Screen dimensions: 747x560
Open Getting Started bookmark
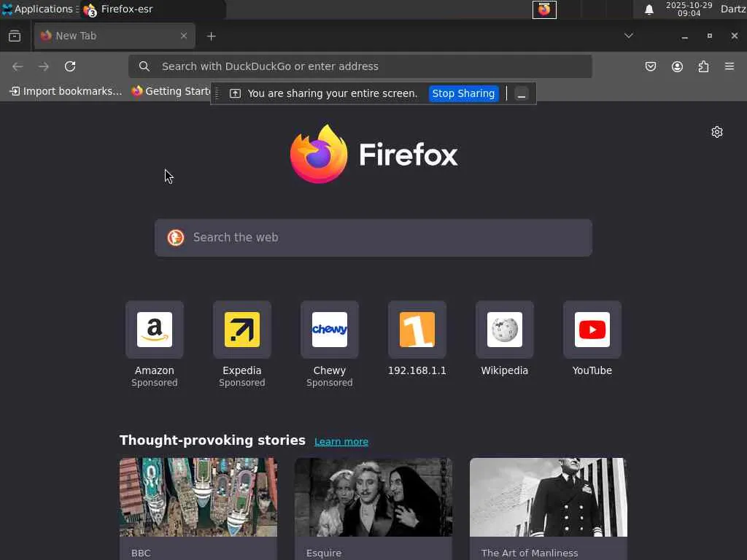[171, 91]
